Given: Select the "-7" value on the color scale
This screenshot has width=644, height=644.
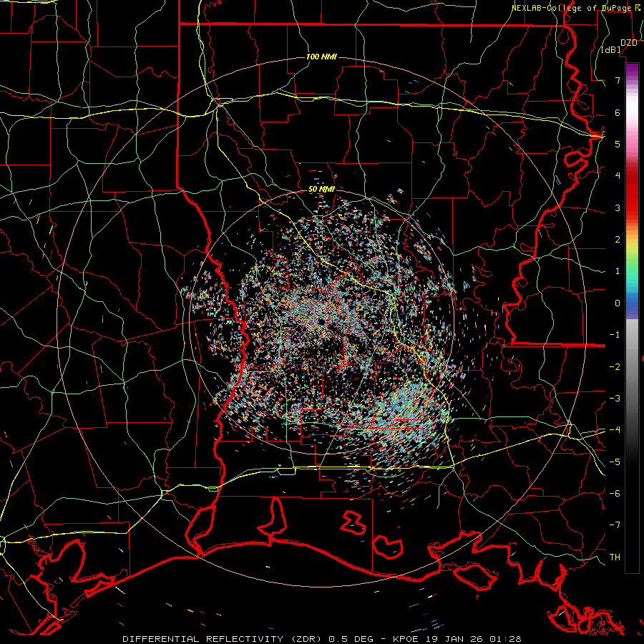Looking at the screenshot, I should [615, 525].
